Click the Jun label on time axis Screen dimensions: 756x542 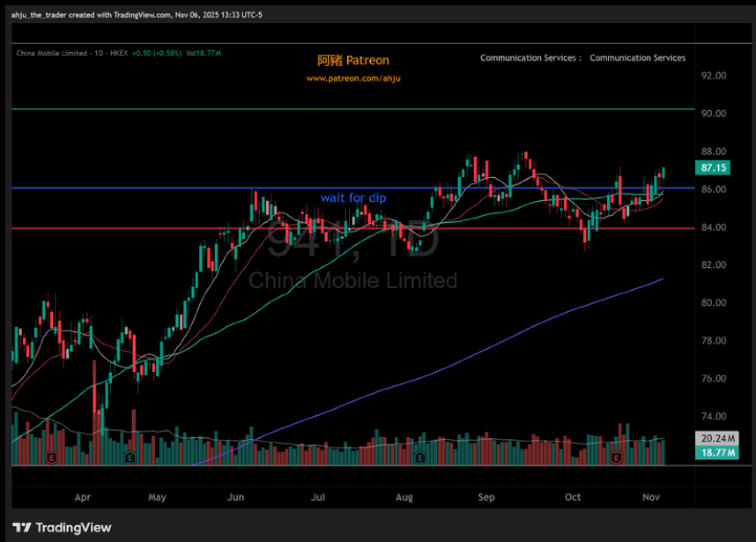[235, 497]
